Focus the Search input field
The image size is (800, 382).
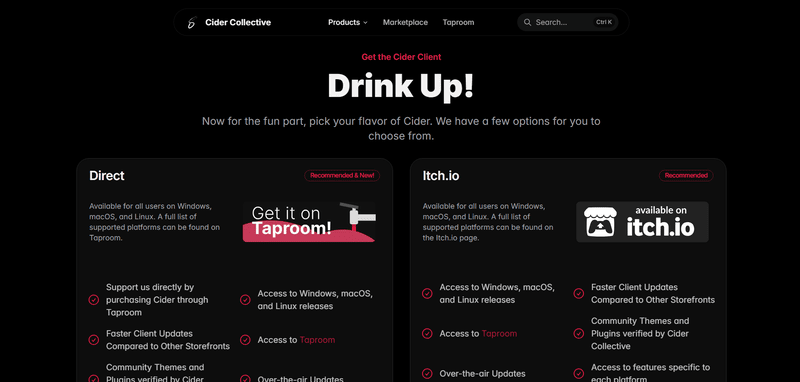tap(567, 22)
